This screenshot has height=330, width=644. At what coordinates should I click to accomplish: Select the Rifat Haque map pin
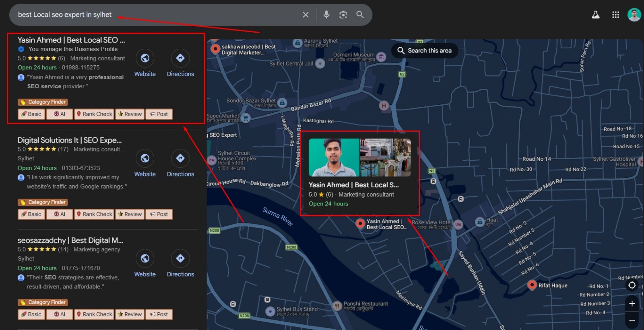532,285
